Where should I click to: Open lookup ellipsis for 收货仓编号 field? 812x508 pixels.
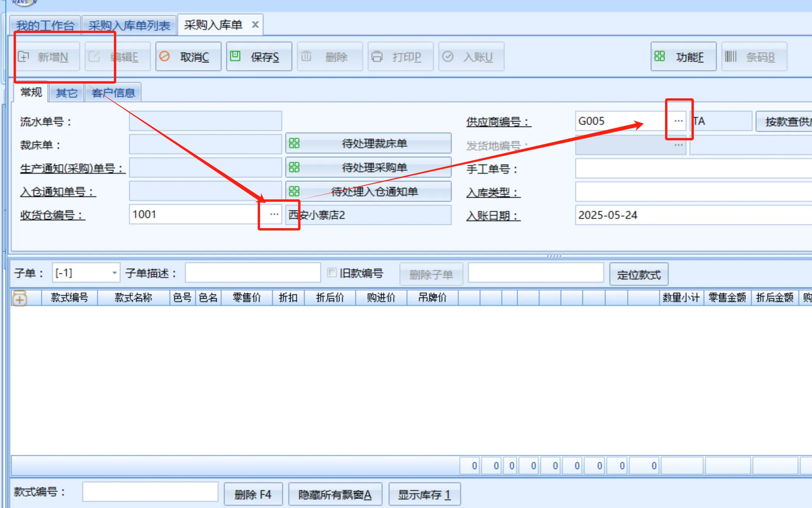pyautogui.click(x=274, y=215)
